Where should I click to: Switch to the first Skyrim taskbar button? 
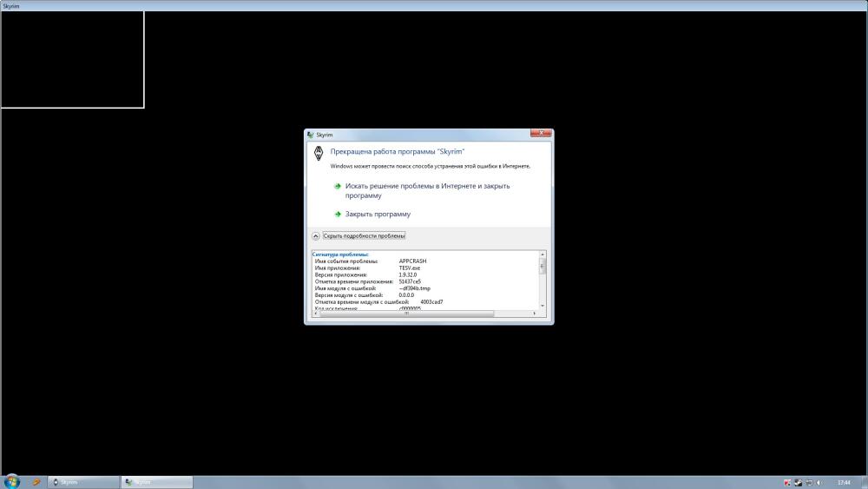point(83,482)
